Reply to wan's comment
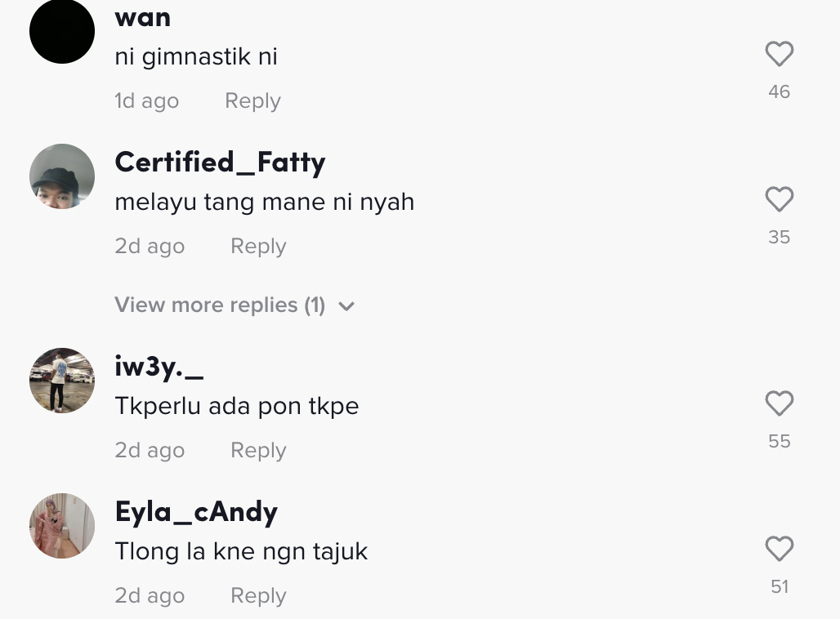Screen dimensions: 840x619 252,101
